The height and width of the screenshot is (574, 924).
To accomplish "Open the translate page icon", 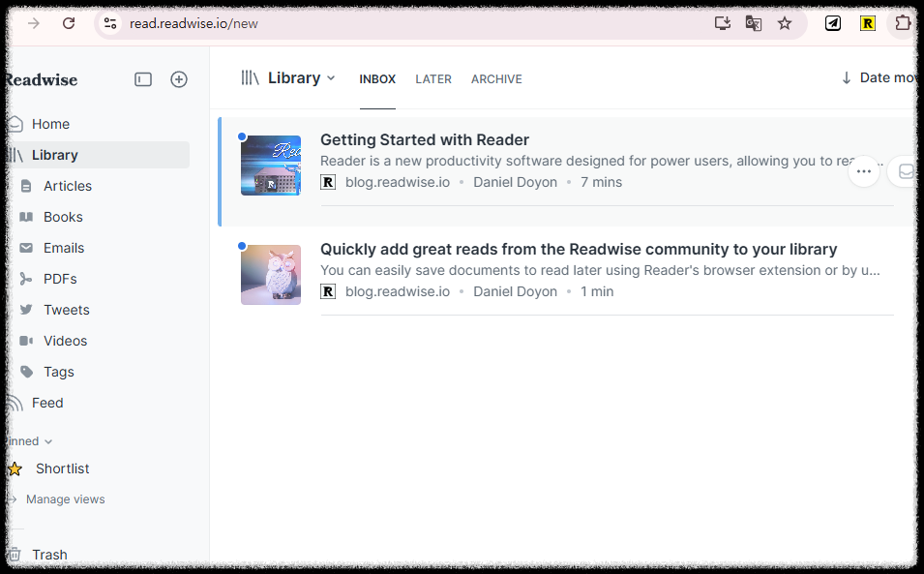I will click(753, 23).
